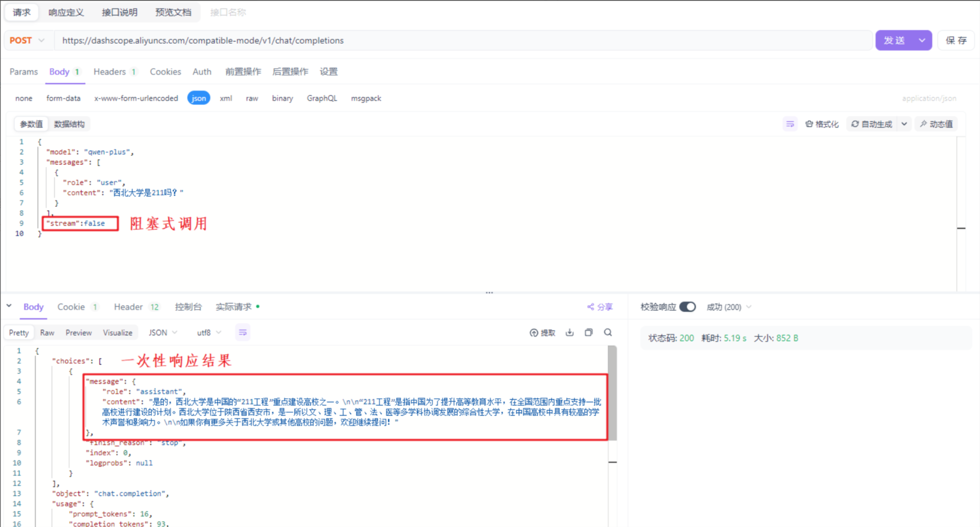
Task: Open the 自动生成 dropdown arrow
Action: [x=904, y=124]
